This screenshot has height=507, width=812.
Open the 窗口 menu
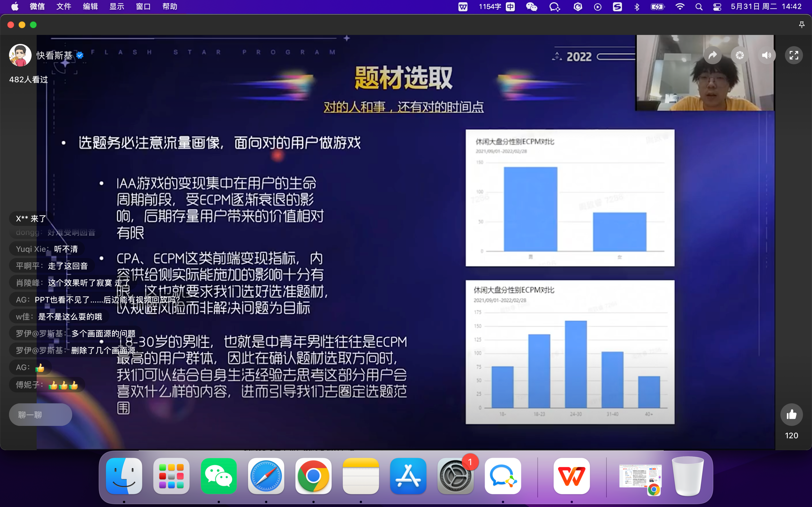pos(143,7)
